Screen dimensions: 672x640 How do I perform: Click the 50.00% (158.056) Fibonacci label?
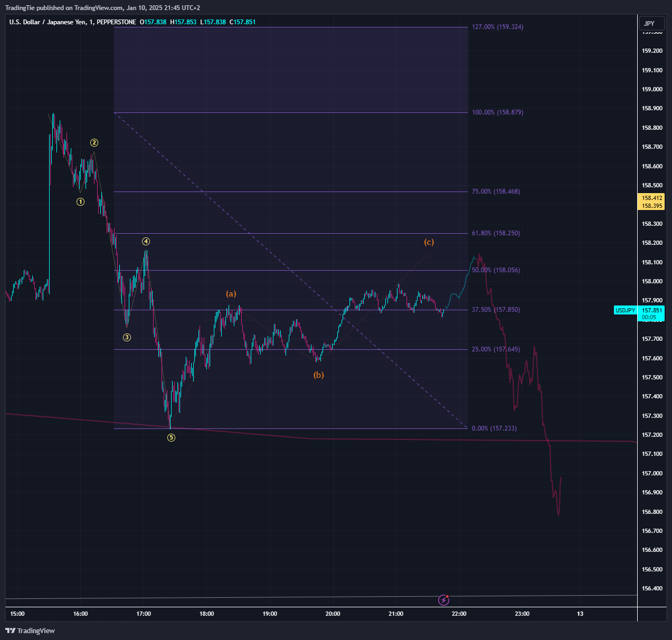pos(496,270)
